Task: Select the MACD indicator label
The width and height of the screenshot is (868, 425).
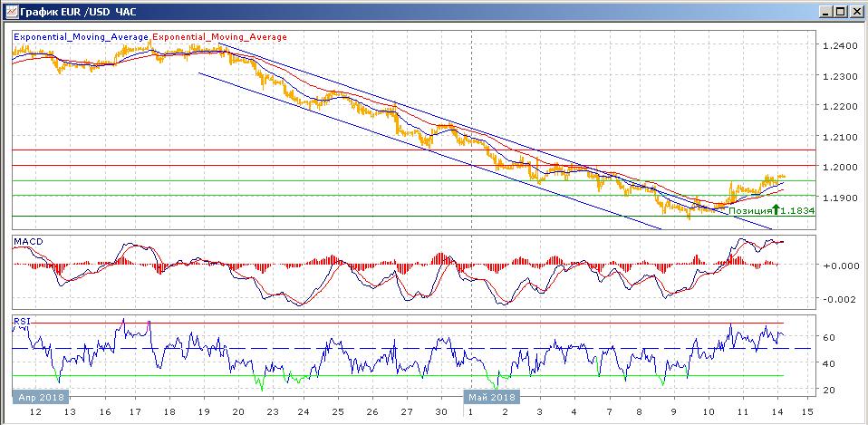Action: coord(27,240)
